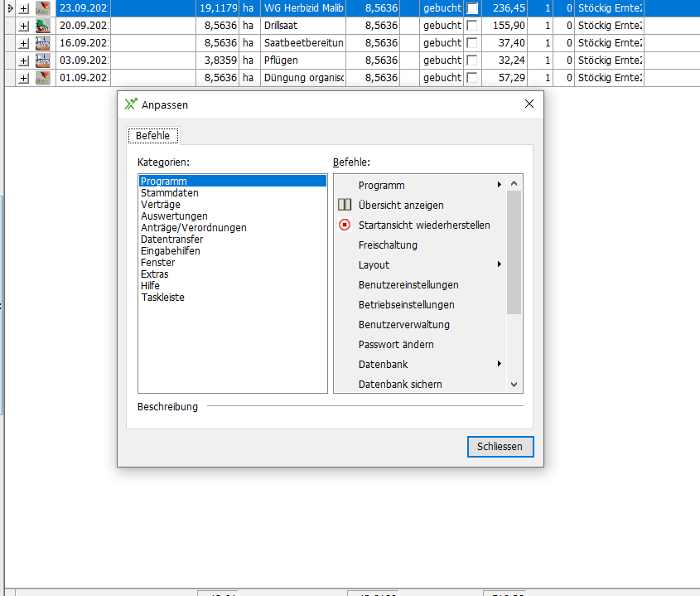The height and width of the screenshot is (596, 700).
Task: Click the Saatbeetbereitung row icon
Action: tap(43, 42)
